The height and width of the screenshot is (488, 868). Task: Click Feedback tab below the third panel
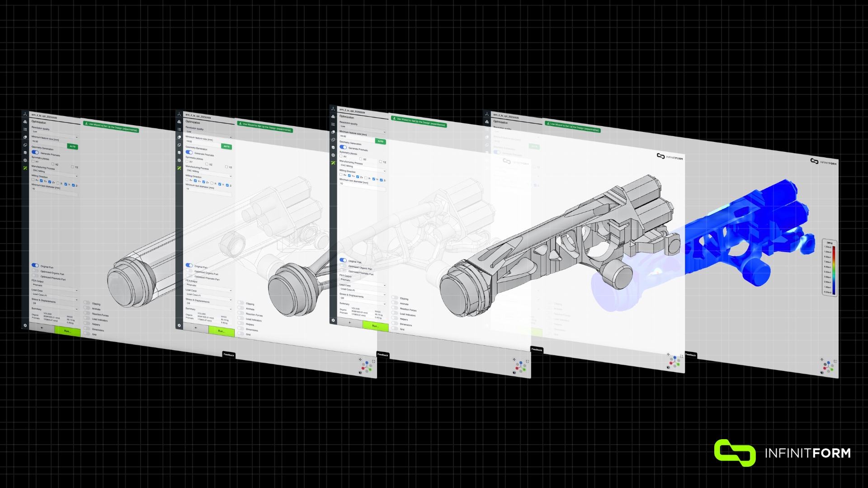point(537,349)
